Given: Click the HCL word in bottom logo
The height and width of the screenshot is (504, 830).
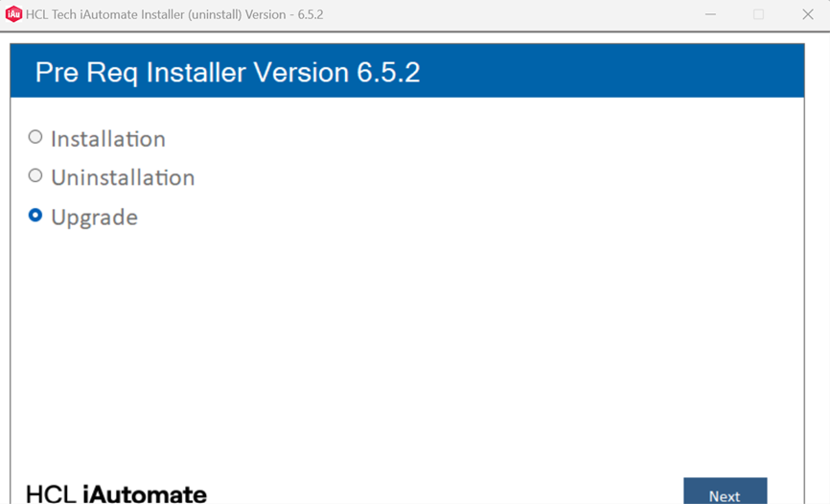Looking at the screenshot, I should pos(52,493).
